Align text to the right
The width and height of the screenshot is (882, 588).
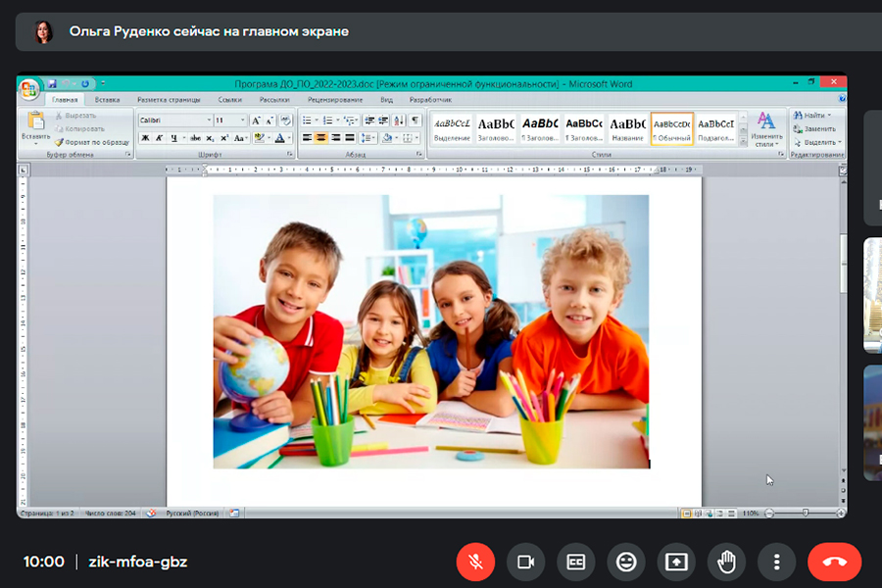coord(335,138)
